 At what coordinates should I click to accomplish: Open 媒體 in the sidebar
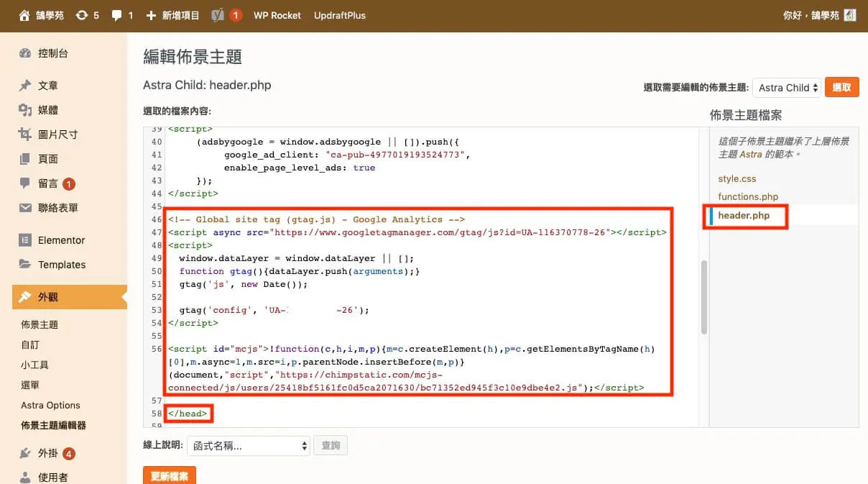click(48, 110)
